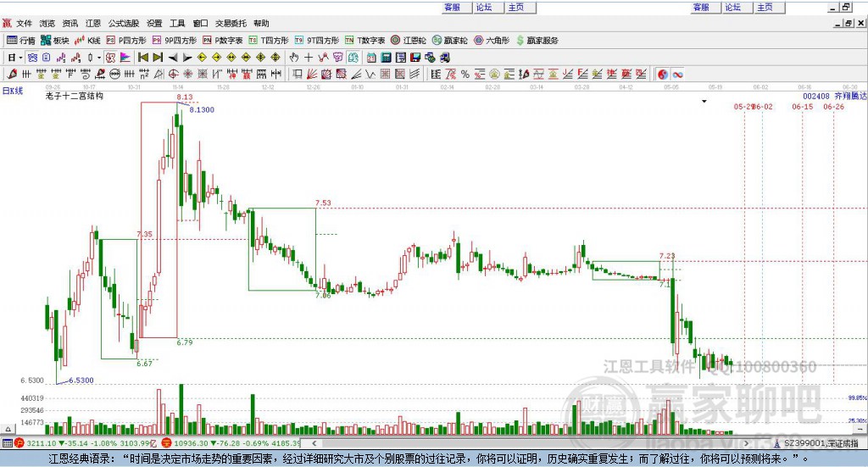This screenshot has width=868, height=467.
Task: Open the 设置 menu
Action: (x=154, y=23)
